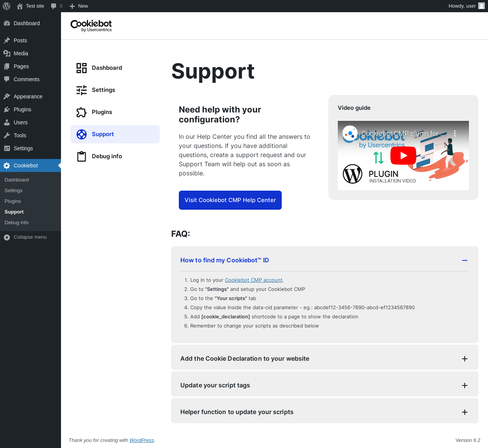The height and width of the screenshot is (448, 488).
Task: Open the Test site home link
Action: pyautogui.click(x=30, y=6)
